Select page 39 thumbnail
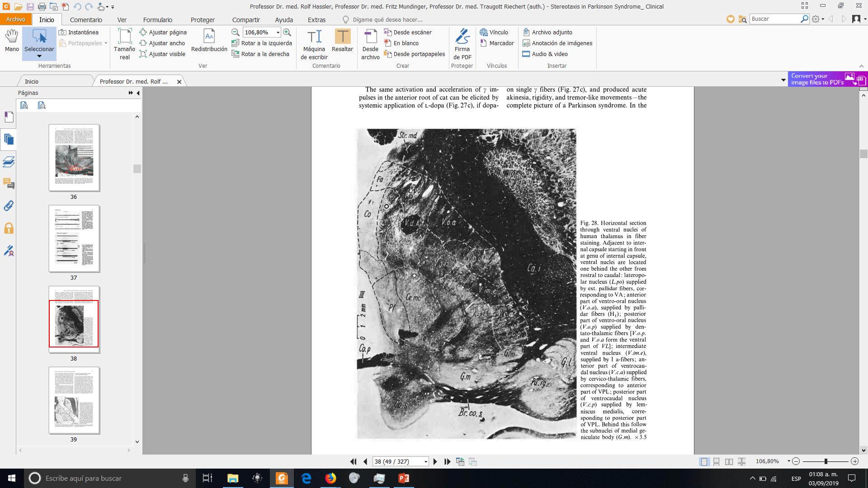Image resolution: width=868 pixels, height=488 pixels. coord(74,400)
